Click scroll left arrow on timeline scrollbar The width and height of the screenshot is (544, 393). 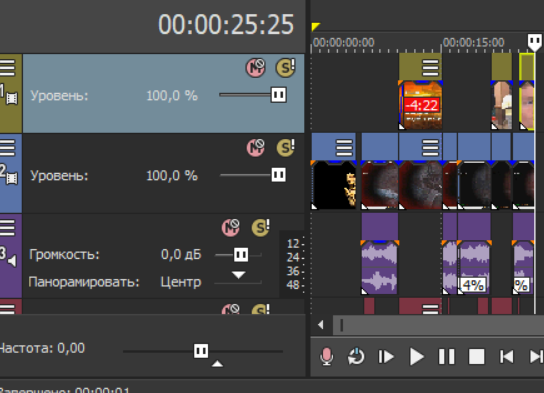(321, 325)
